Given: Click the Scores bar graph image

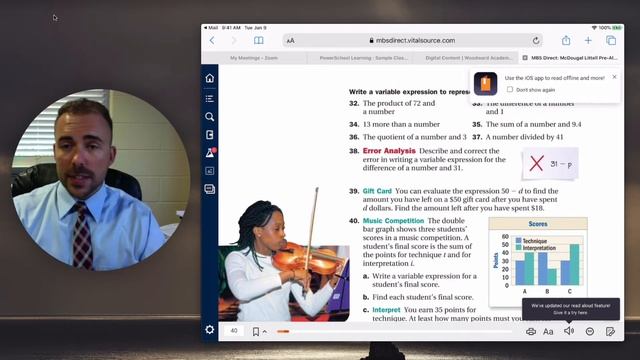Looking at the screenshot, I should (538, 261).
